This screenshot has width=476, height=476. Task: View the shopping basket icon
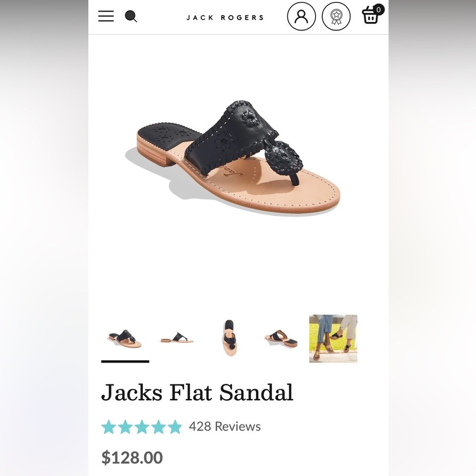[x=371, y=18]
